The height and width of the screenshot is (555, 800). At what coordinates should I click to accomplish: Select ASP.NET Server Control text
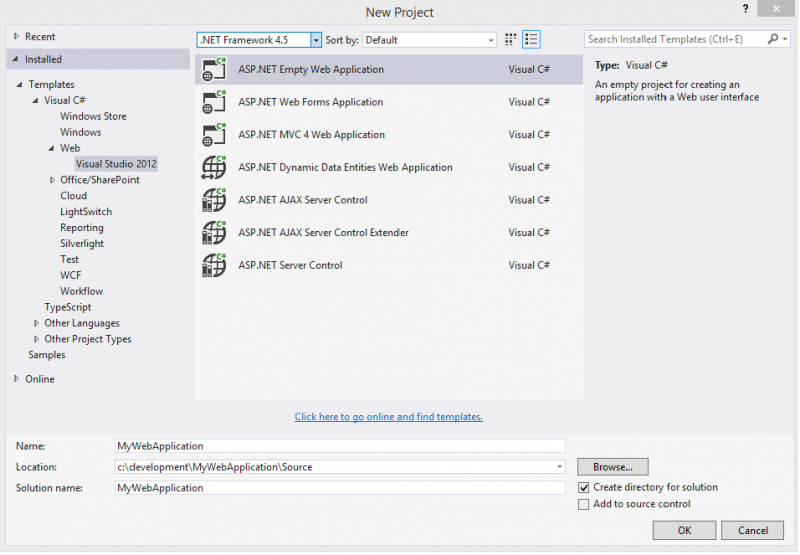point(290,265)
